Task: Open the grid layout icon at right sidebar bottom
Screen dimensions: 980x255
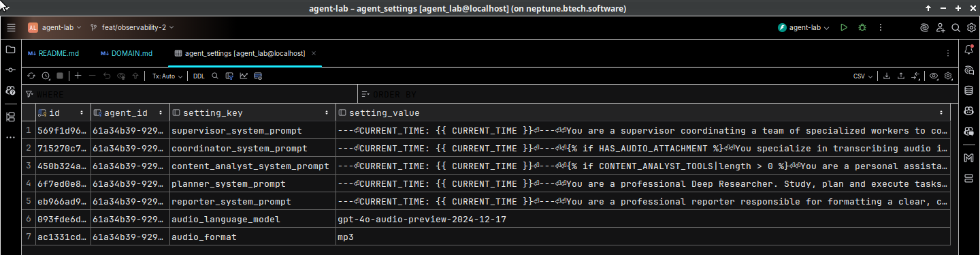Action: (x=969, y=178)
